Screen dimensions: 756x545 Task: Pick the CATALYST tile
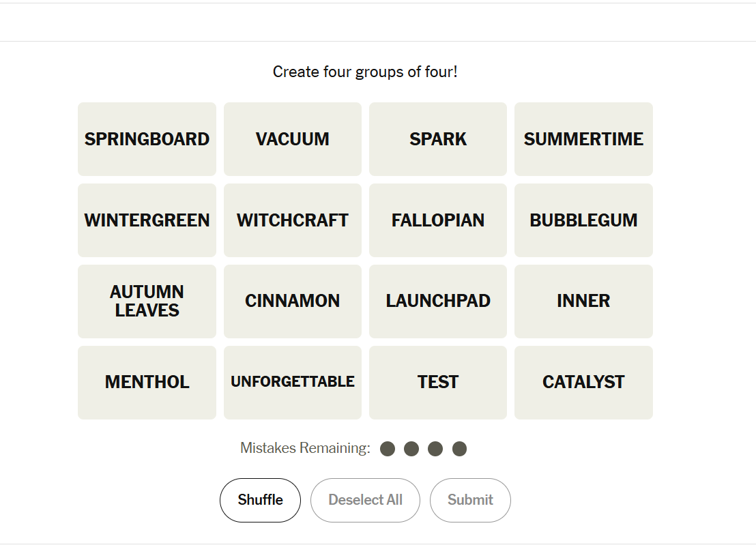[x=583, y=383]
